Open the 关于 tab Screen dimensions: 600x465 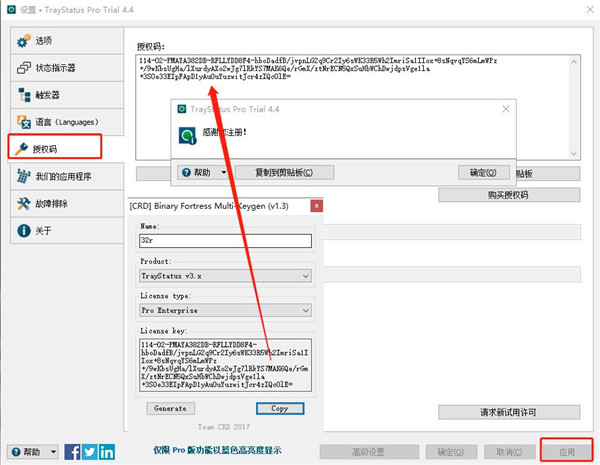(x=67, y=230)
